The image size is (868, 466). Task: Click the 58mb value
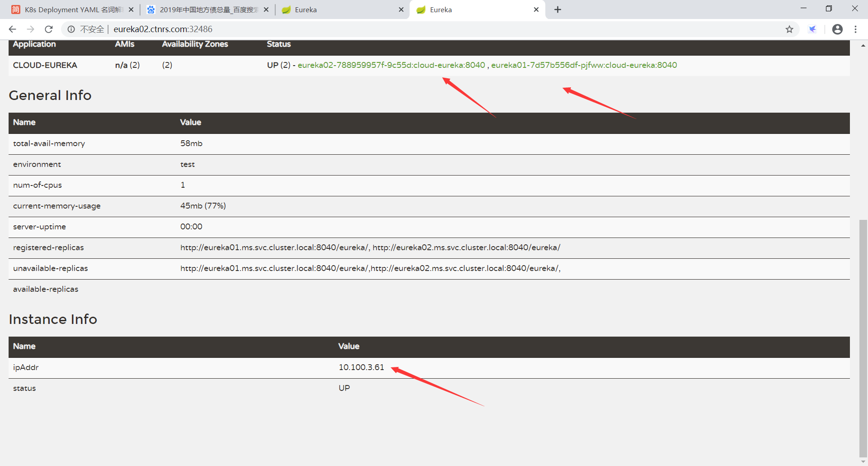point(191,143)
